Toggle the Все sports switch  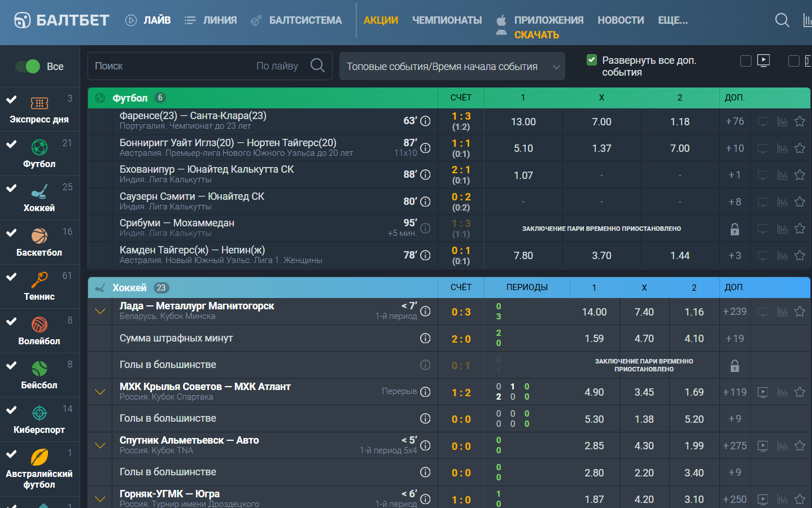(28, 66)
